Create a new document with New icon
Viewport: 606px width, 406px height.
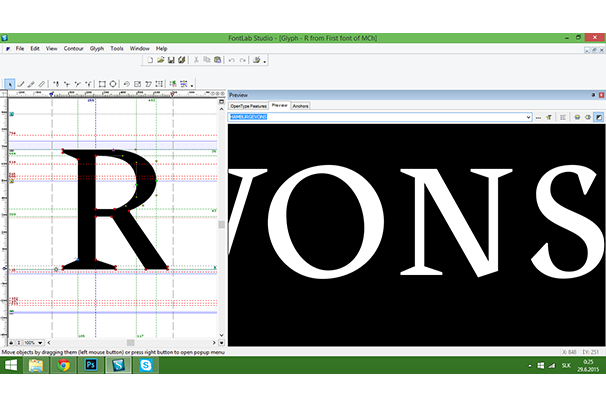tap(149, 60)
